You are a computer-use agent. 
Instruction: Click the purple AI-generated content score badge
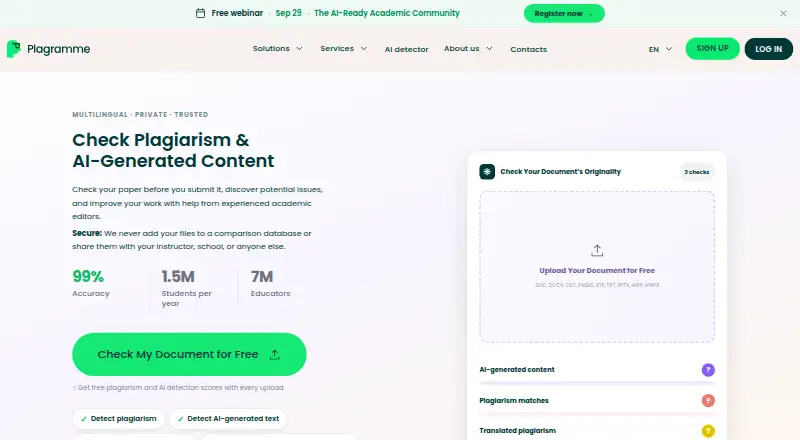coord(708,370)
